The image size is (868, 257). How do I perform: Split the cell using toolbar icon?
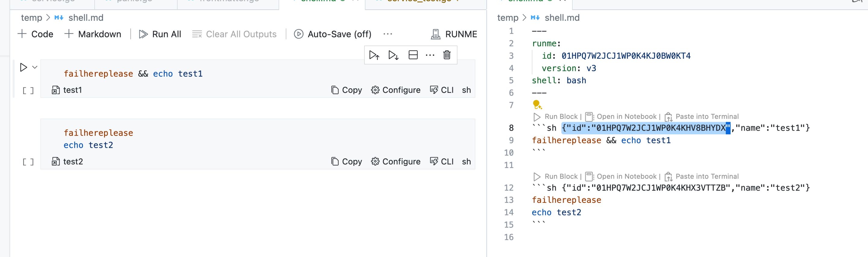click(413, 55)
